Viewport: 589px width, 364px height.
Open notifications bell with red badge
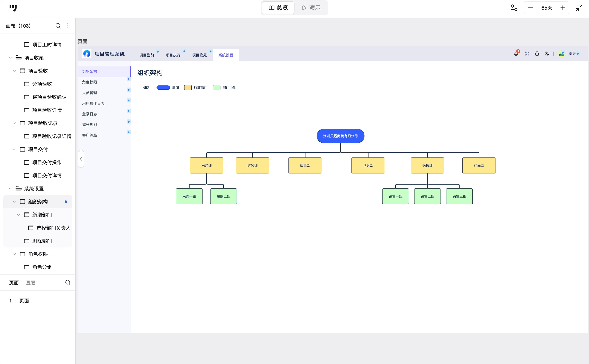tap(516, 53)
